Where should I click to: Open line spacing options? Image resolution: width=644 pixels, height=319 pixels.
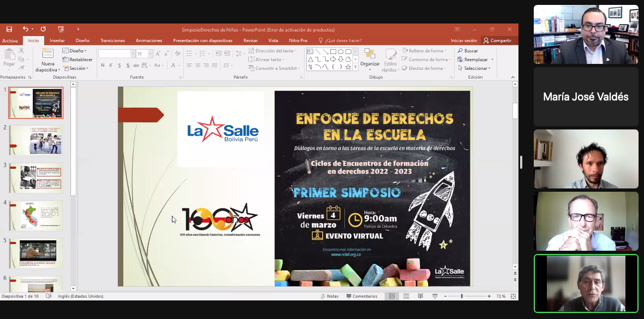pyautogui.click(x=240, y=54)
